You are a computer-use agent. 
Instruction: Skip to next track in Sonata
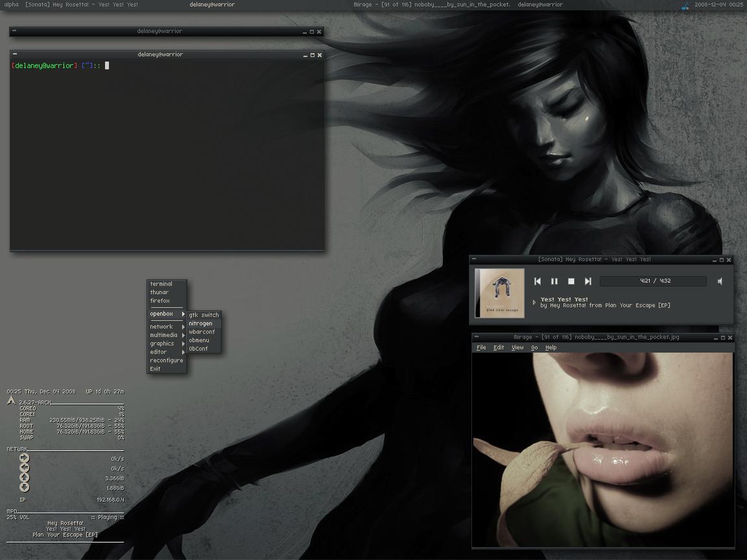click(x=588, y=281)
